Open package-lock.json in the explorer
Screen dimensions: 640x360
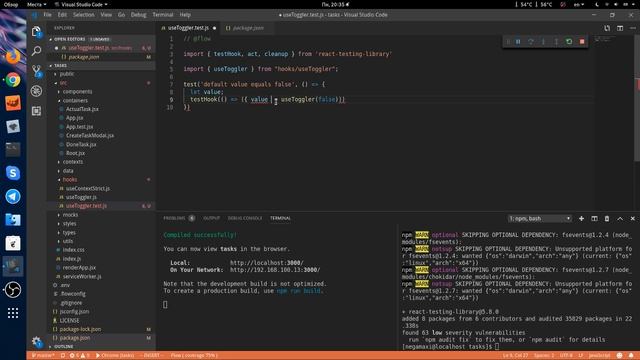pos(80,329)
